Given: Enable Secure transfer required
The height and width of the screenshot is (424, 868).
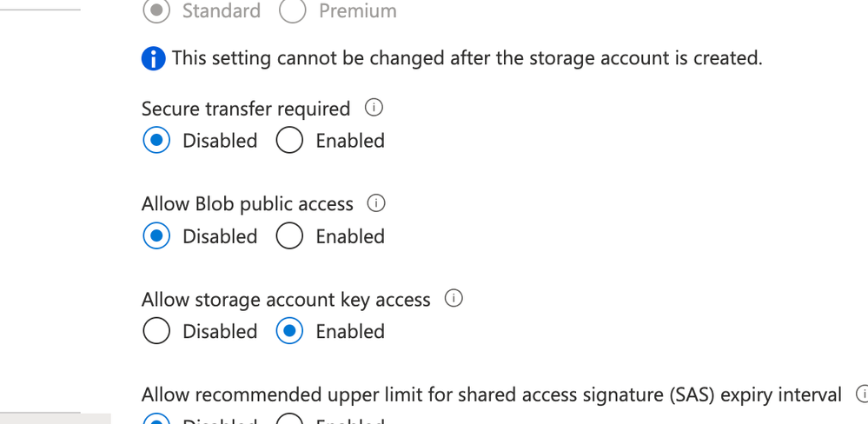Looking at the screenshot, I should point(289,141).
